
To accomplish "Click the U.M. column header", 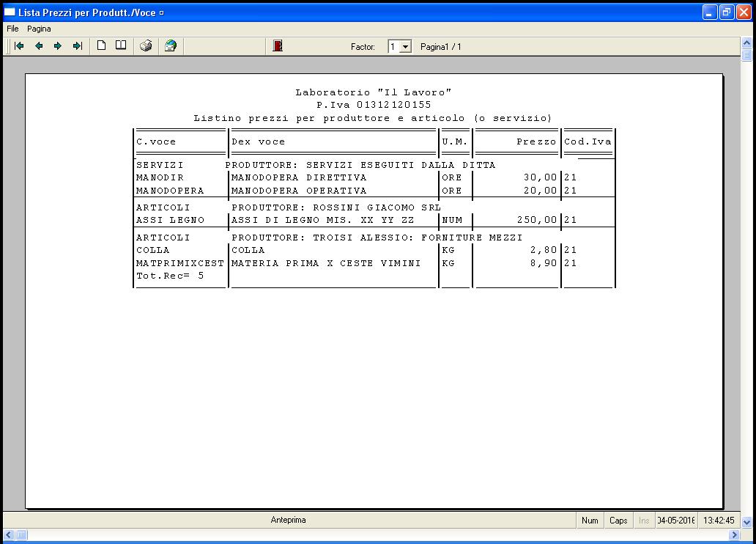I will pyautogui.click(x=455, y=141).
